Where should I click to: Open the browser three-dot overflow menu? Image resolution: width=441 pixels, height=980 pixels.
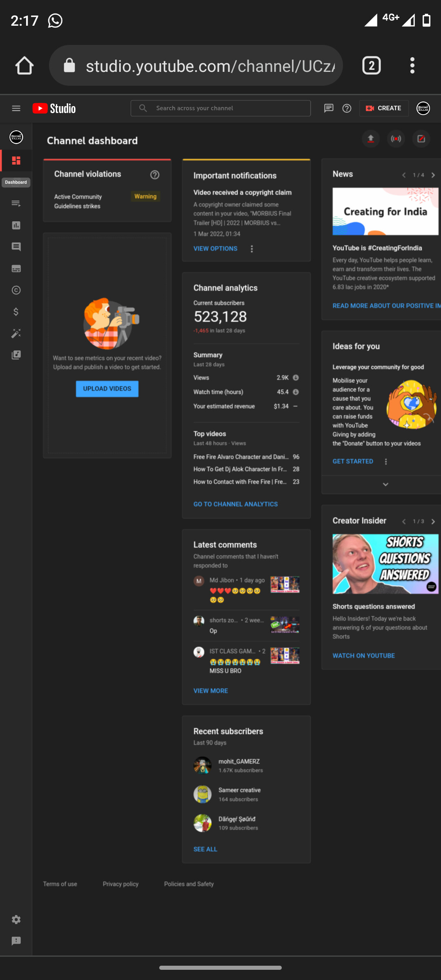pyautogui.click(x=412, y=65)
